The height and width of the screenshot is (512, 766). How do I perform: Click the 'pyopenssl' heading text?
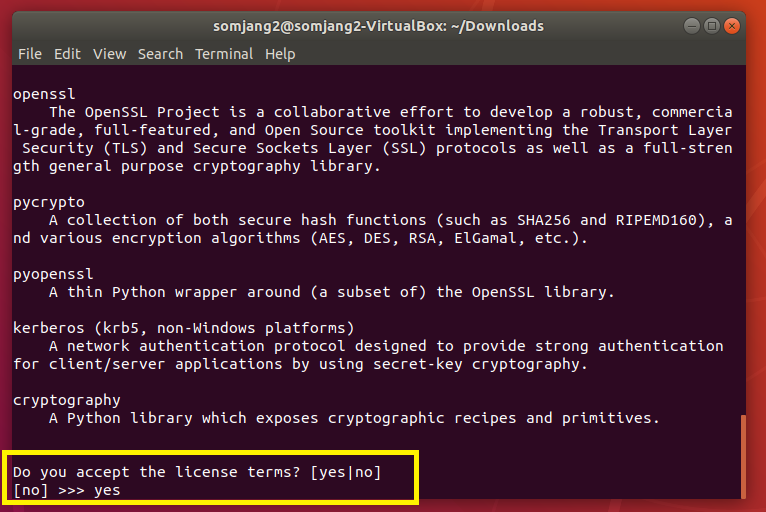[x=53, y=274]
